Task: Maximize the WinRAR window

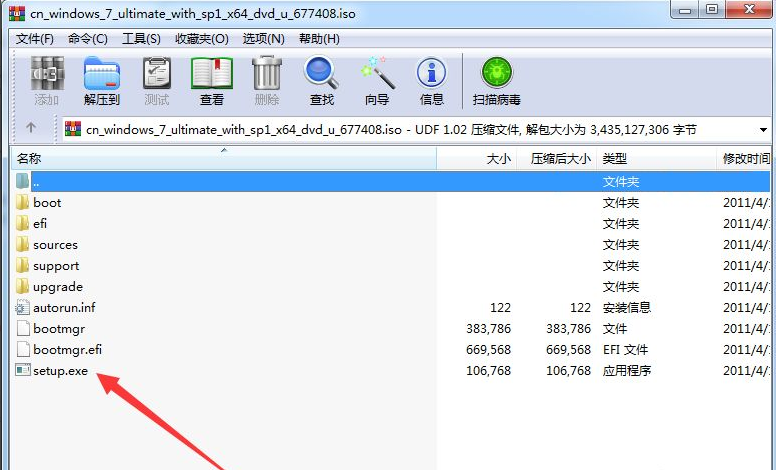Action: click(712, 9)
